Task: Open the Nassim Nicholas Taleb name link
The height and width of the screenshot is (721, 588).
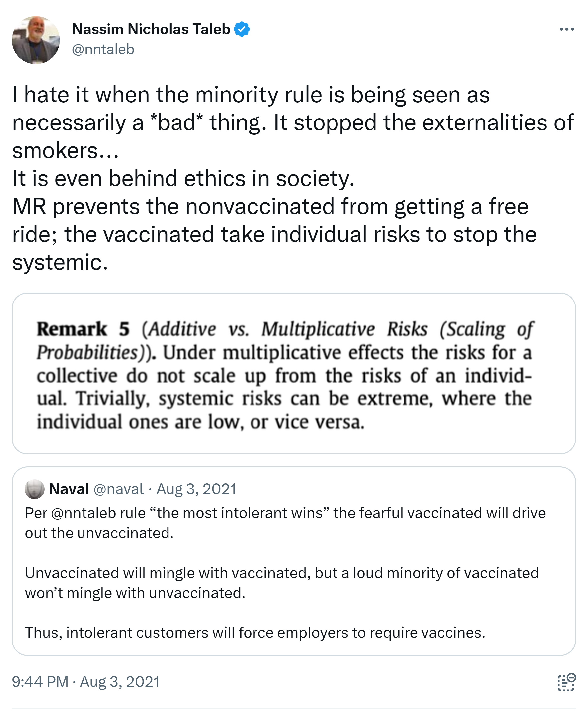Action: point(151,29)
